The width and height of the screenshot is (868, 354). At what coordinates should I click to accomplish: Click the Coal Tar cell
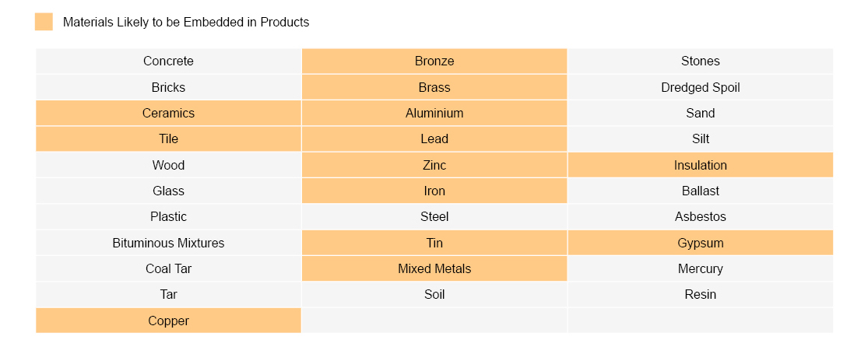pos(168,268)
